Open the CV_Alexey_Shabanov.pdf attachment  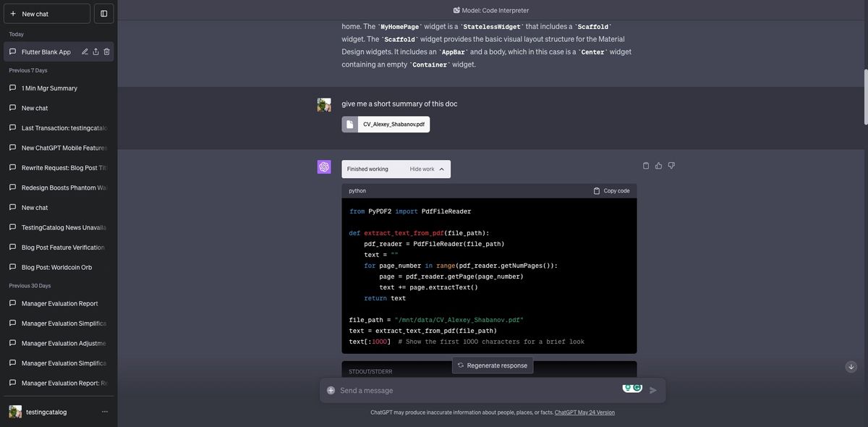point(386,123)
